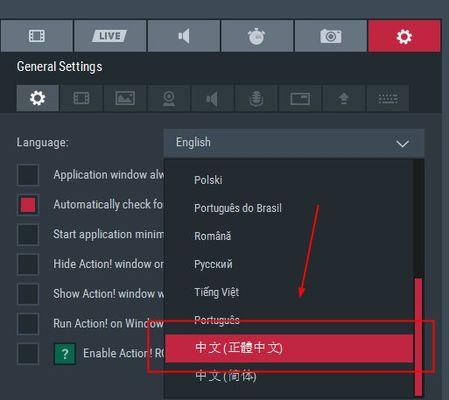
Task: Open keyboard hotkeys settings sub-icon
Action: 388,98
